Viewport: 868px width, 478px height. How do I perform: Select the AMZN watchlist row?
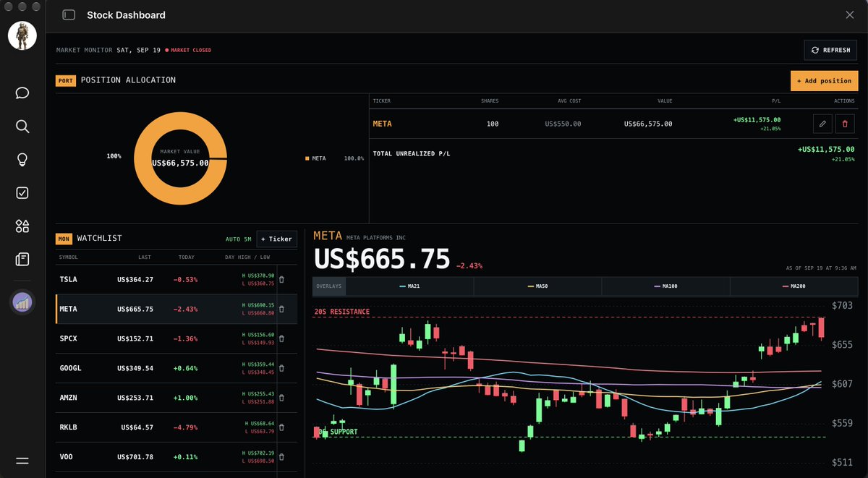click(176, 398)
